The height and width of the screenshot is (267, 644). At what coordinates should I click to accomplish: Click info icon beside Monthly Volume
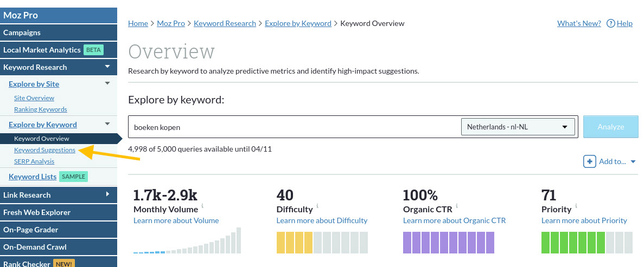pyautogui.click(x=202, y=206)
